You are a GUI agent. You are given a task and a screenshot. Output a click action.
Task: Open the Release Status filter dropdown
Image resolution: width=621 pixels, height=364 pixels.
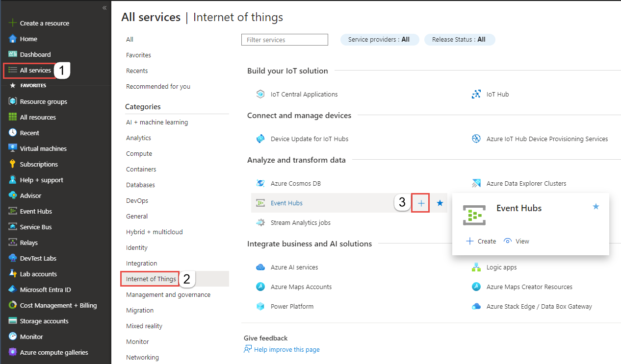(x=459, y=40)
